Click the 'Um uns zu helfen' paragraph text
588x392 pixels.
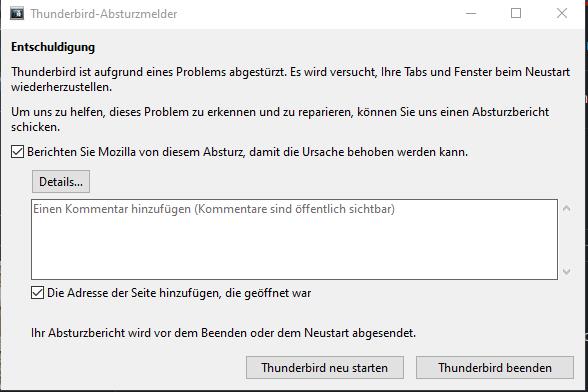click(280, 119)
